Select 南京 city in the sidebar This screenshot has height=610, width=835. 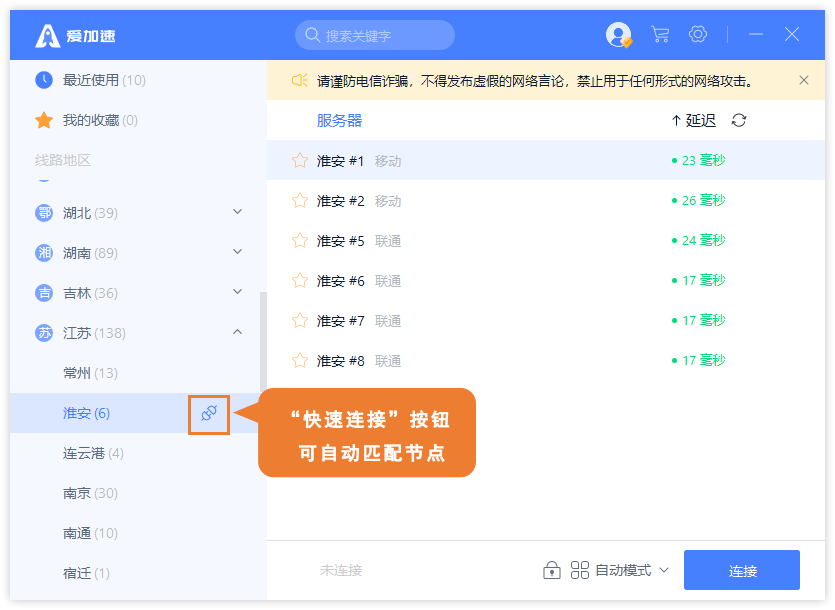pos(90,493)
